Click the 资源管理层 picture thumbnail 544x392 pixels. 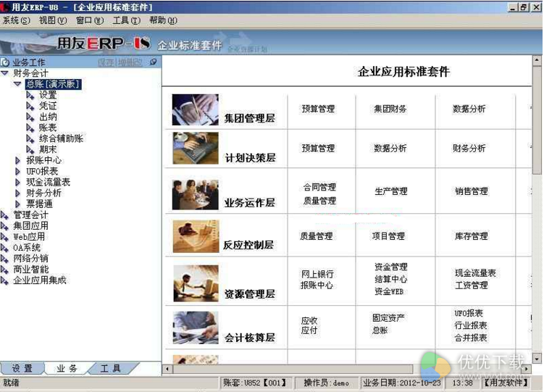(196, 283)
